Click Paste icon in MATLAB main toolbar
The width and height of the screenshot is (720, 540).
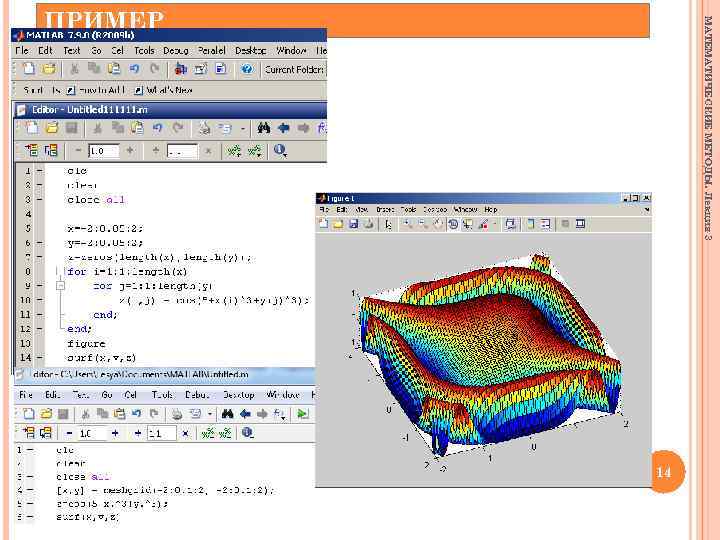click(114, 69)
